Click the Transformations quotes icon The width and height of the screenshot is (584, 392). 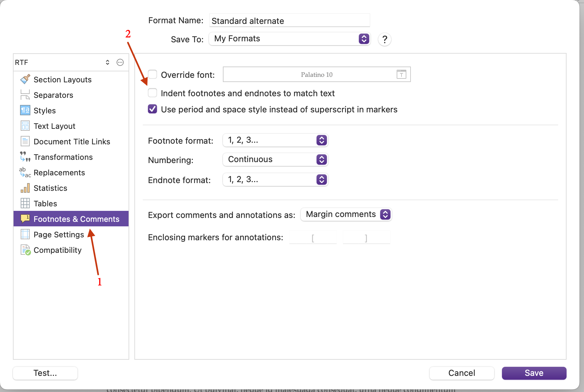point(25,157)
